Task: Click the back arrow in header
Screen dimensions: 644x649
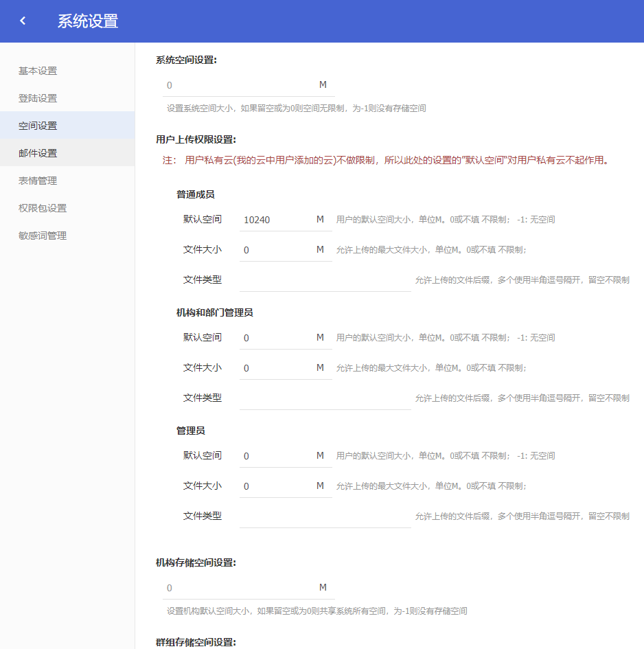Action: pyautogui.click(x=23, y=21)
